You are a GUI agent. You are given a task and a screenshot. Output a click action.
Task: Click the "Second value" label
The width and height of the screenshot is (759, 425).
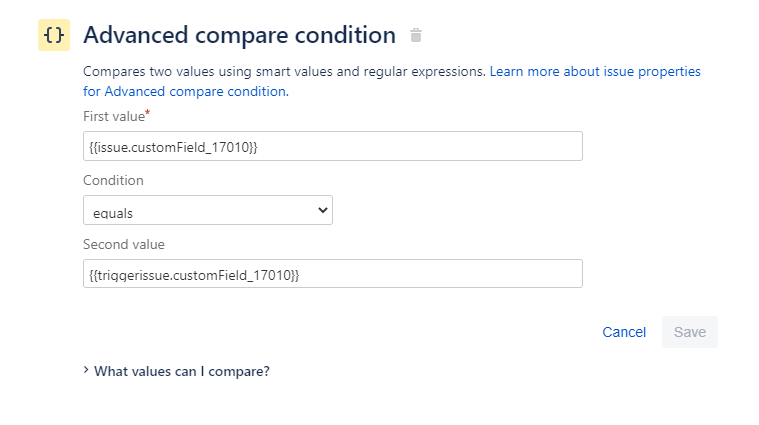click(x=124, y=244)
